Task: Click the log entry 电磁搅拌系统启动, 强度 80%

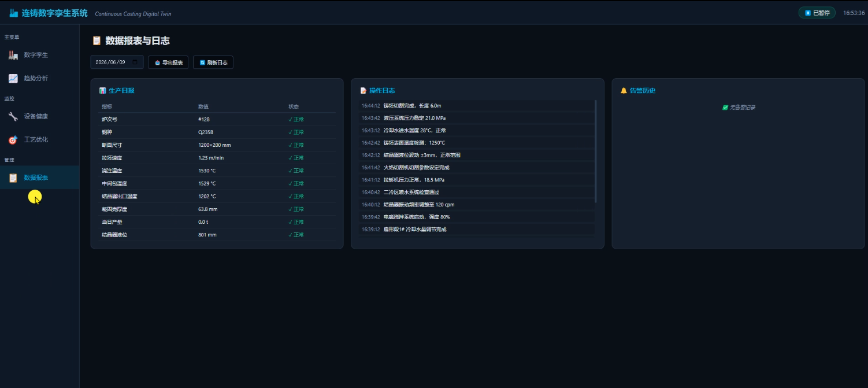Action: pyautogui.click(x=476, y=217)
